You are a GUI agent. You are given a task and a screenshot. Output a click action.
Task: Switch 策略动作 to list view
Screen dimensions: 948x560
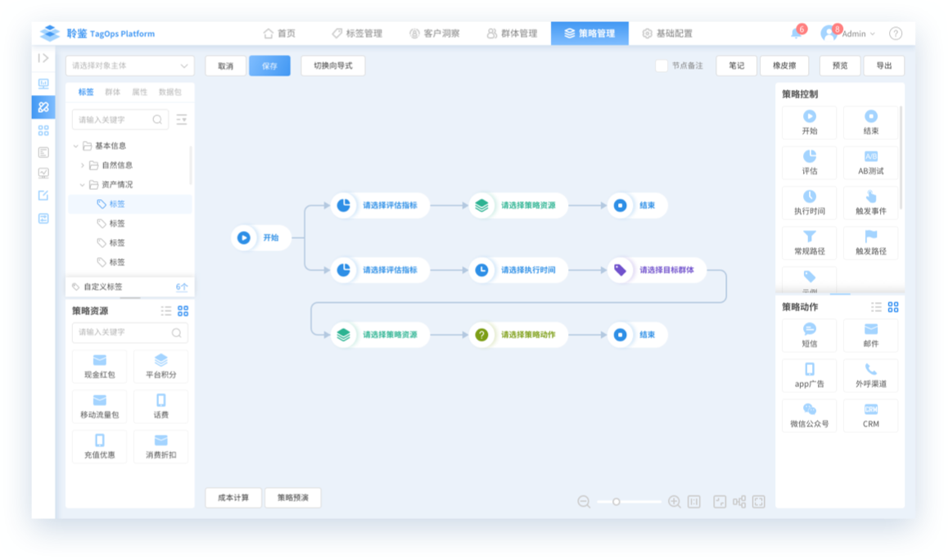tap(876, 307)
